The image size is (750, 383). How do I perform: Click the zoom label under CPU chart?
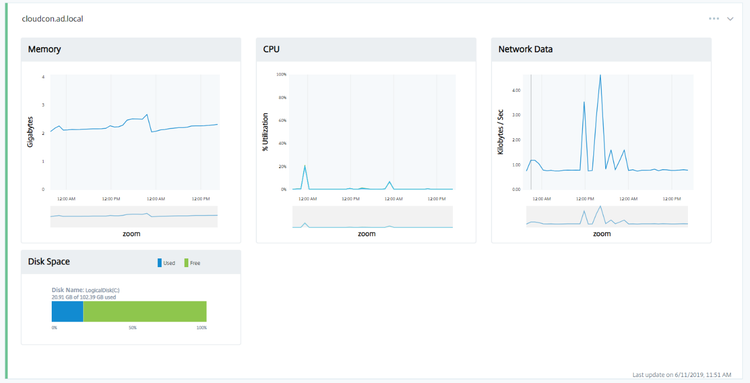click(x=367, y=234)
